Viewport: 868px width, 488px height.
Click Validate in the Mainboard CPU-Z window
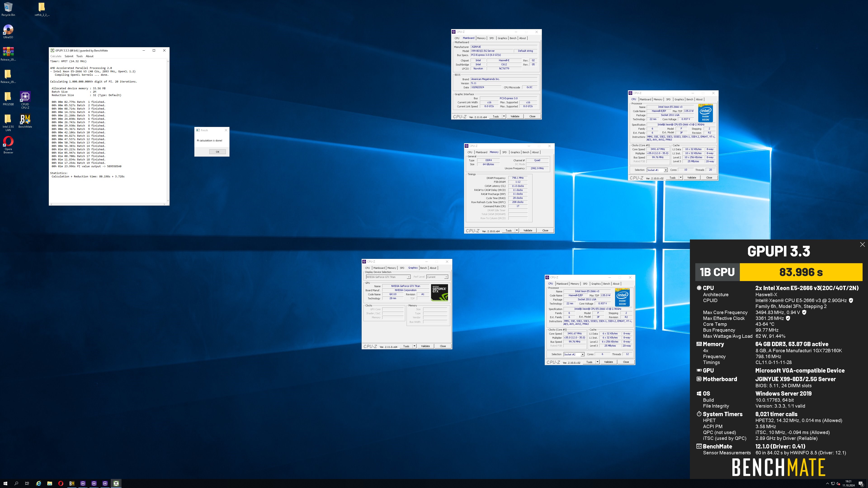515,117
